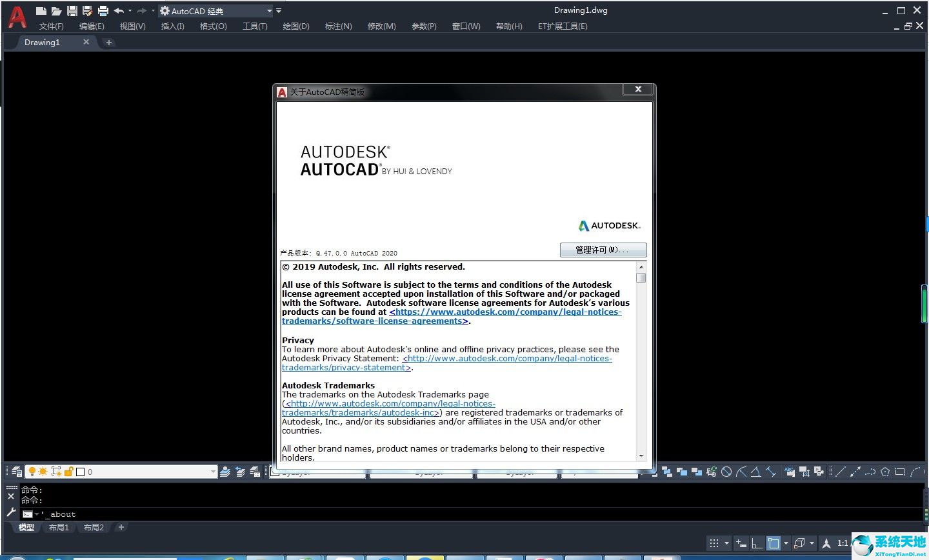The height and width of the screenshot is (560, 929).
Task: Open the Redo history dropdown arrow
Action: pyautogui.click(x=153, y=11)
